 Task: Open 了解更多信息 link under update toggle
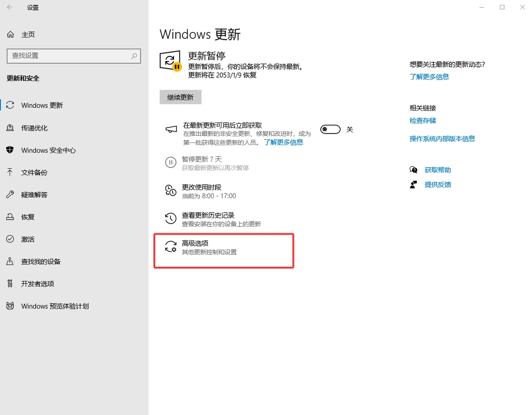pos(283,143)
